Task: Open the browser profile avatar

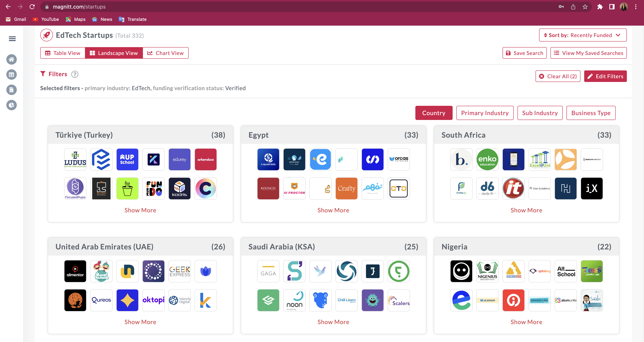Action: click(624, 7)
